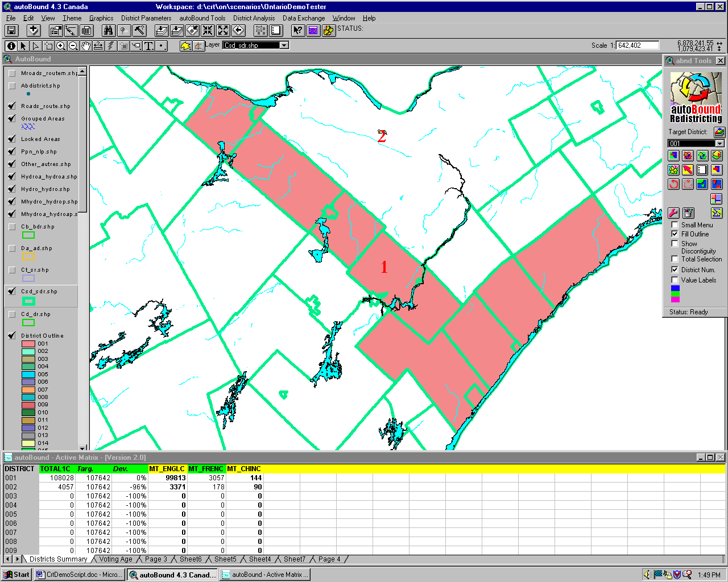The image size is (728, 582).
Task: Click the binoculars Find icon
Action: (x=108, y=31)
